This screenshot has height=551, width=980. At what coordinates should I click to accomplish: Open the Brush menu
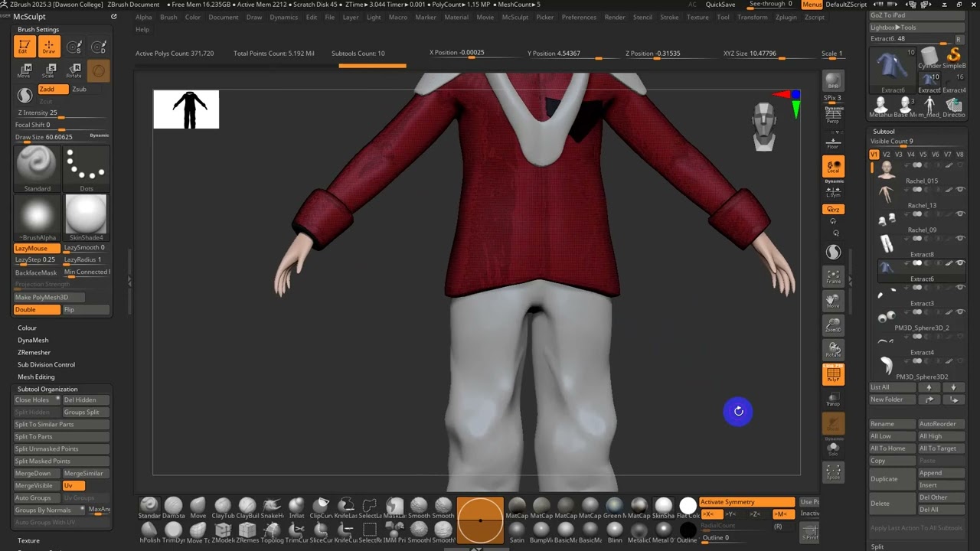coord(168,17)
